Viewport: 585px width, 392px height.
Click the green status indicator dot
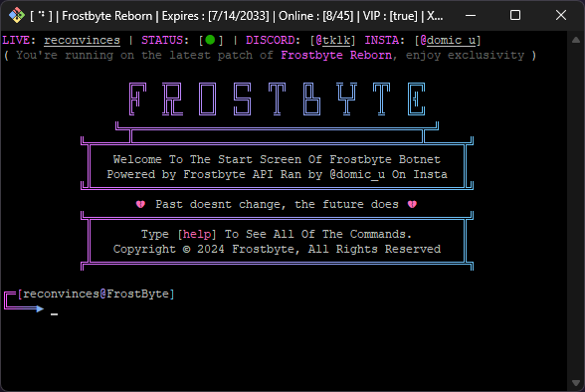pyautogui.click(x=210, y=40)
